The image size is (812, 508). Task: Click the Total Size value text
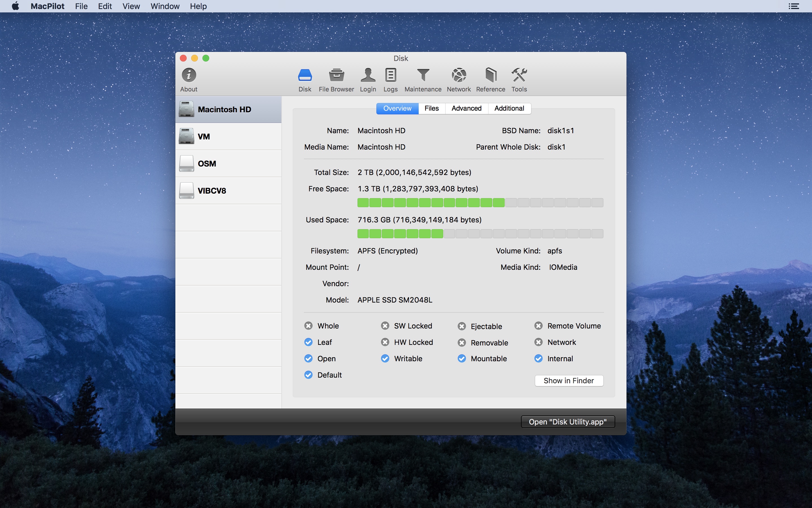coord(414,172)
